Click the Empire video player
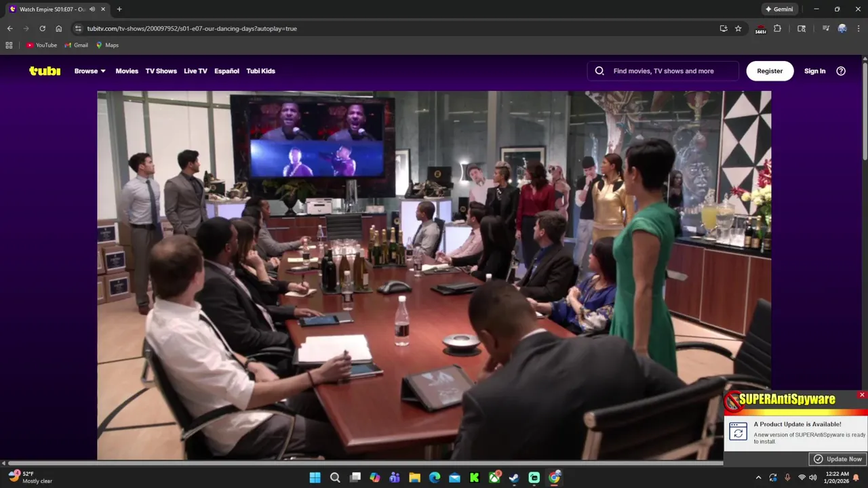Image resolution: width=868 pixels, height=488 pixels. click(434, 275)
